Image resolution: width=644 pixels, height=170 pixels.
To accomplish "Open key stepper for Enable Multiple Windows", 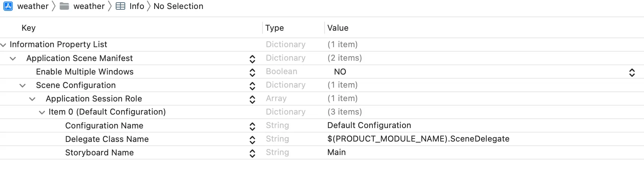I will pos(252,72).
